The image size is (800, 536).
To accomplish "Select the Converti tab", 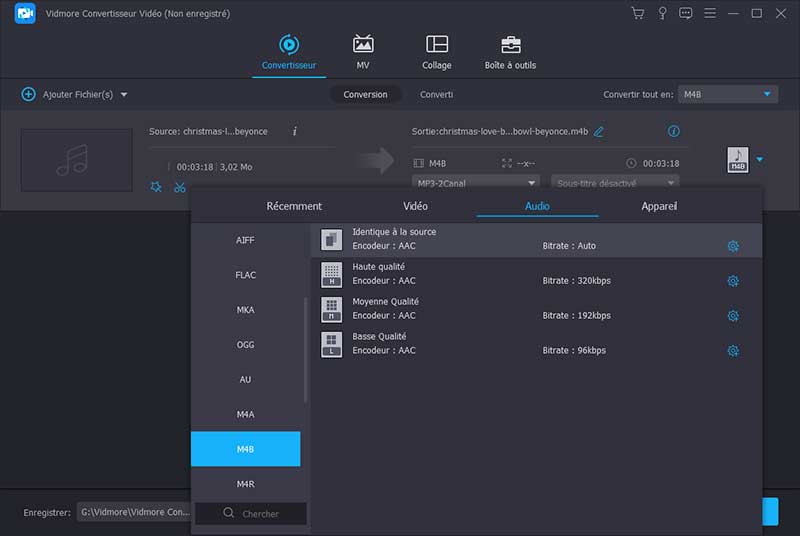I will [x=436, y=94].
